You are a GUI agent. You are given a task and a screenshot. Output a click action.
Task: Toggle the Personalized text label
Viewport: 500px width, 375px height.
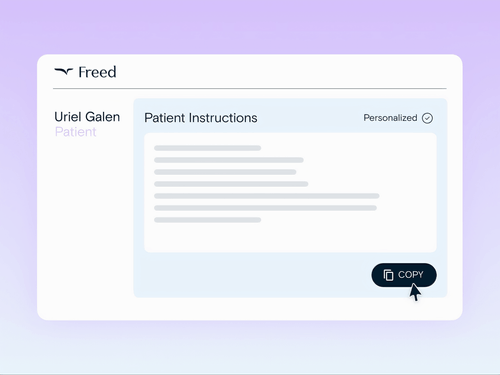pyautogui.click(x=390, y=118)
